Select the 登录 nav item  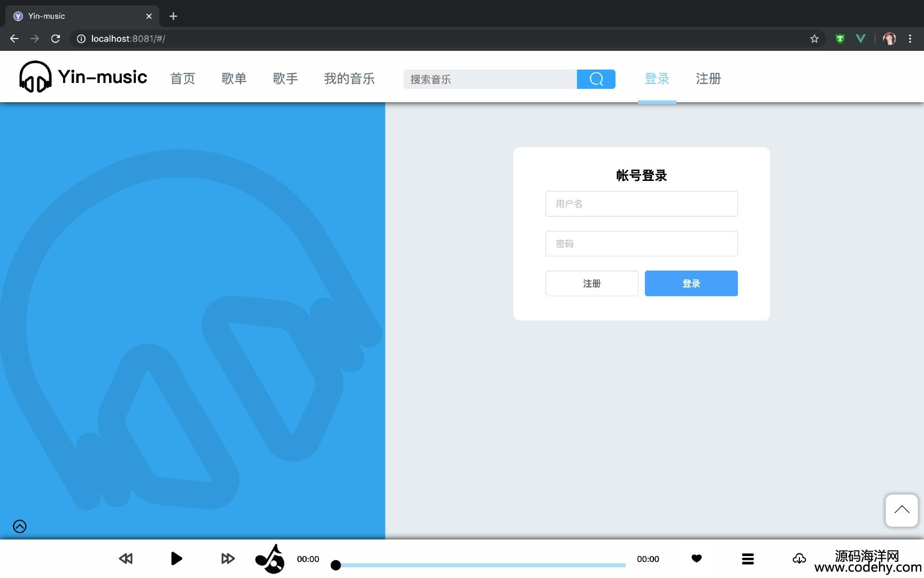coord(657,79)
